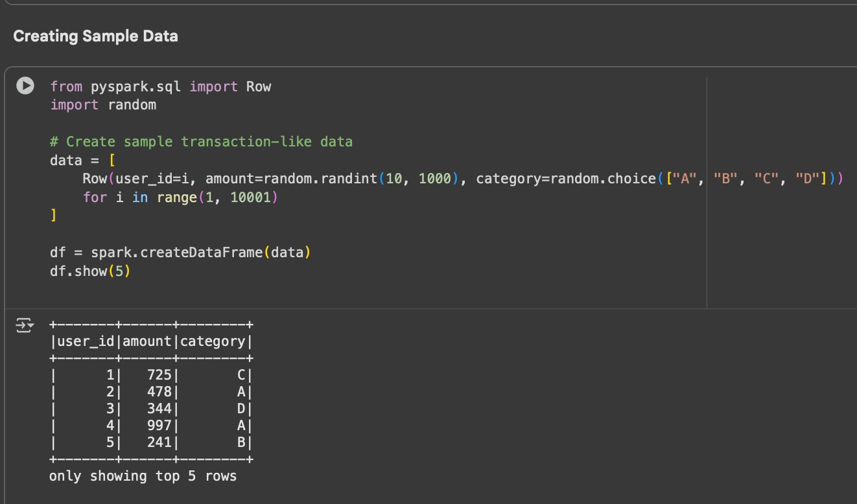
Task: Place cursor on 'from pyspark.sql import Row' line
Action: coord(160,86)
